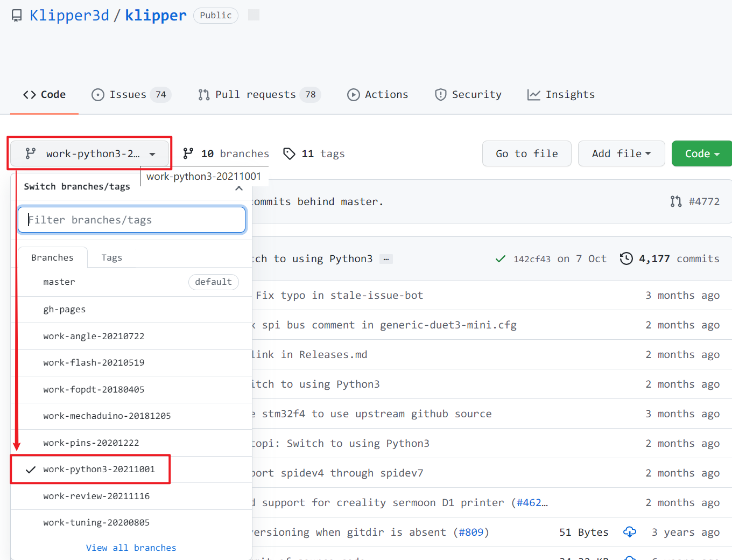Viewport: 732px width, 560px height.
Task: Focus the 'Filter branches/tags' input field
Action: 132,220
